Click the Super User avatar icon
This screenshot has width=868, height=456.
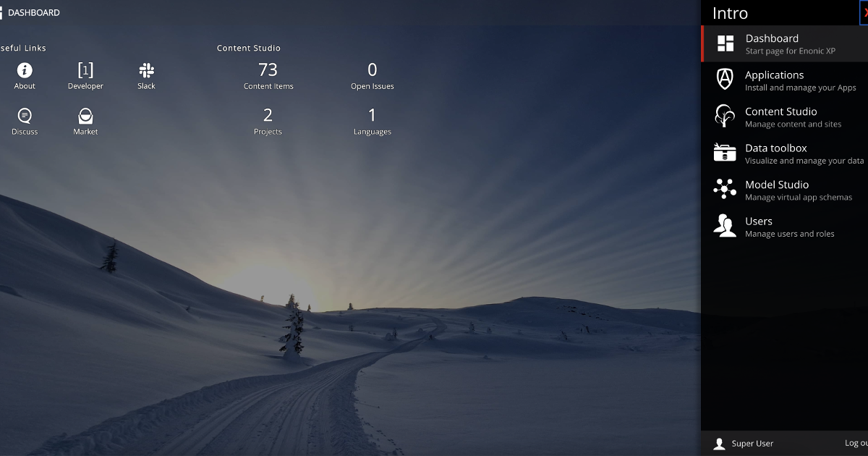point(719,444)
